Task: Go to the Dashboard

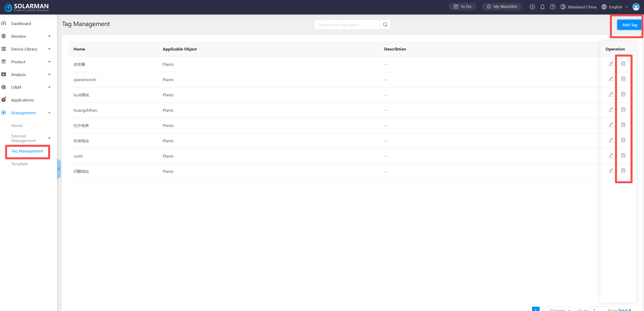Action: pyautogui.click(x=21, y=23)
